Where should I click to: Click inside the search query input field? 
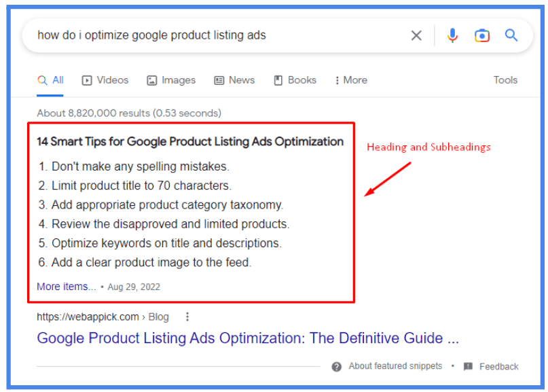204,35
